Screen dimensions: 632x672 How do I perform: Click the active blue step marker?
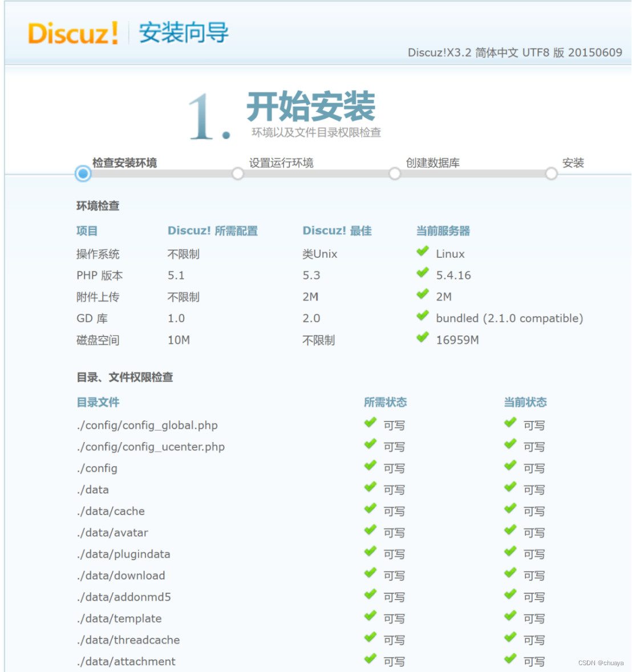83,173
